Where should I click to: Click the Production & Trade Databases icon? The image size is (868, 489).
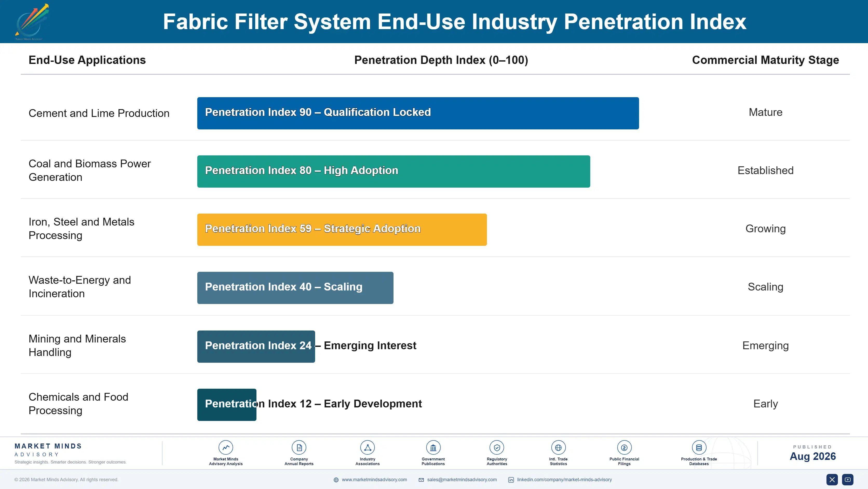pos(699,447)
